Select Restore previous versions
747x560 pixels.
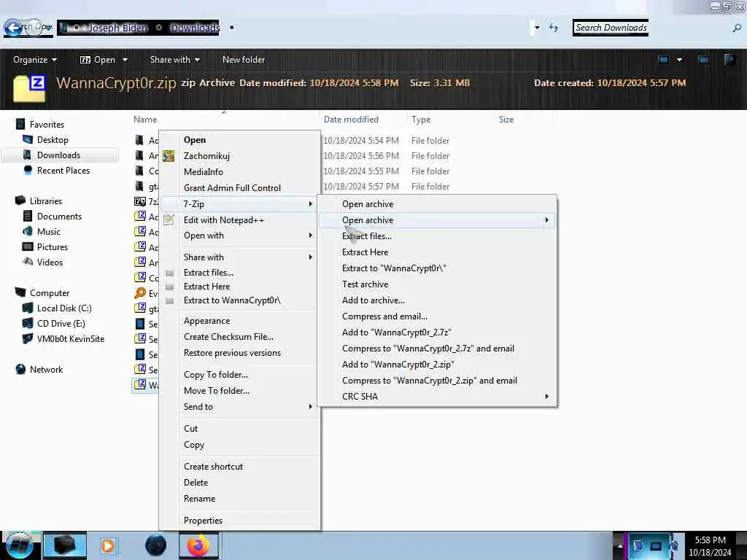point(232,353)
